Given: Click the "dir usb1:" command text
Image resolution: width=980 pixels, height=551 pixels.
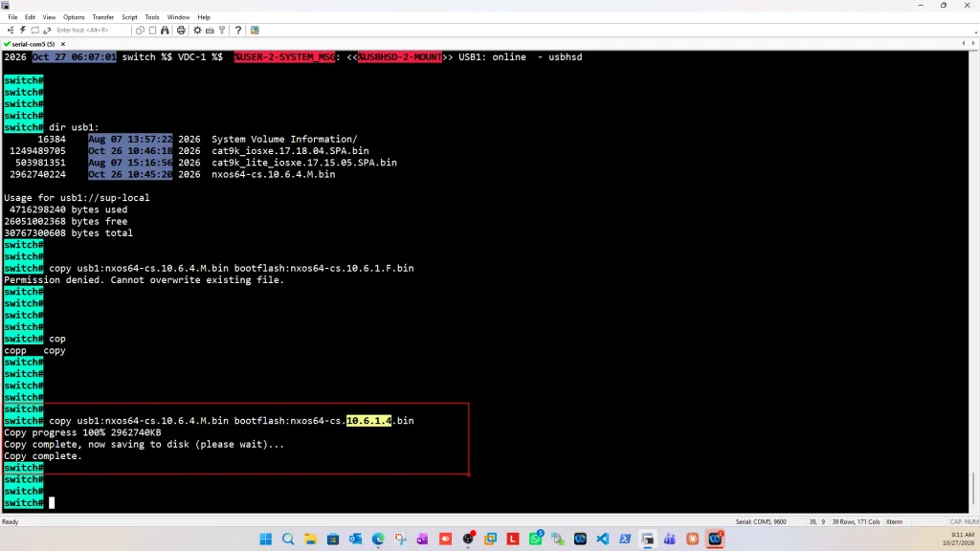Looking at the screenshot, I should (x=74, y=127).
